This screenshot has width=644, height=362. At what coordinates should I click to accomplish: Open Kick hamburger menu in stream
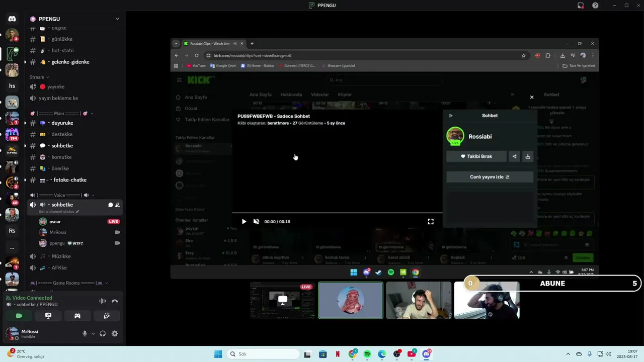pos(179,80)
